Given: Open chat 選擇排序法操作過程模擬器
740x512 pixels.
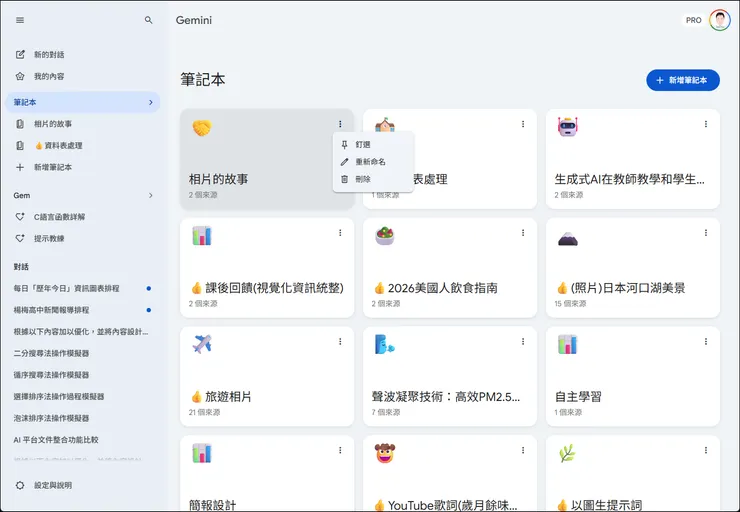Looking at the screenshot, I should [59, 397].
